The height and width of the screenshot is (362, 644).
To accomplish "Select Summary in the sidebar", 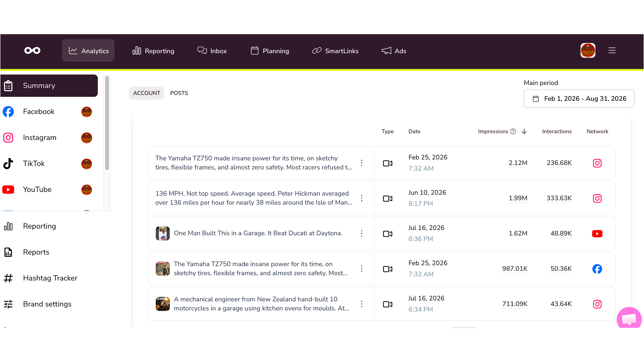I will pyautogui.click(x=49, y=85).
